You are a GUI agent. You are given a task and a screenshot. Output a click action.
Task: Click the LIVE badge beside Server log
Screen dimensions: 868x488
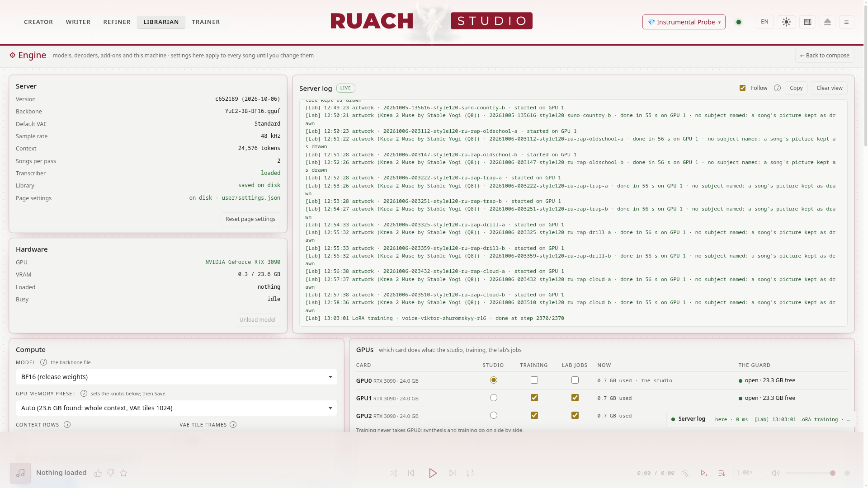[345, 88]
